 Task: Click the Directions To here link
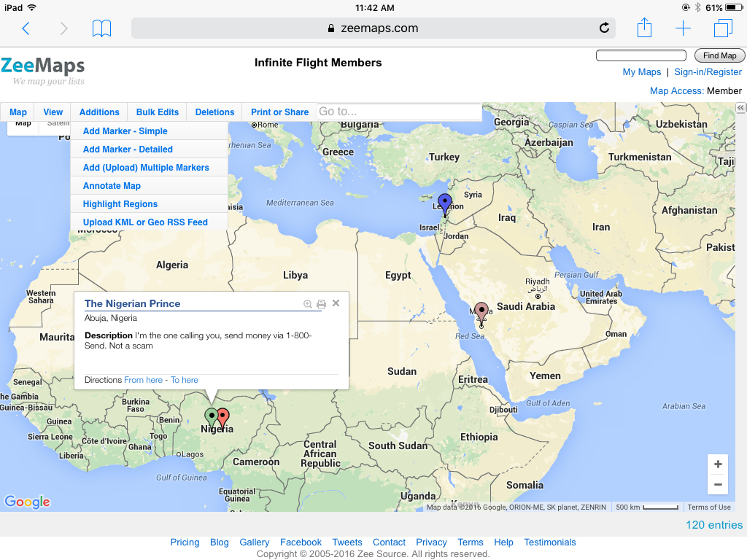click(x=185, y=380)
